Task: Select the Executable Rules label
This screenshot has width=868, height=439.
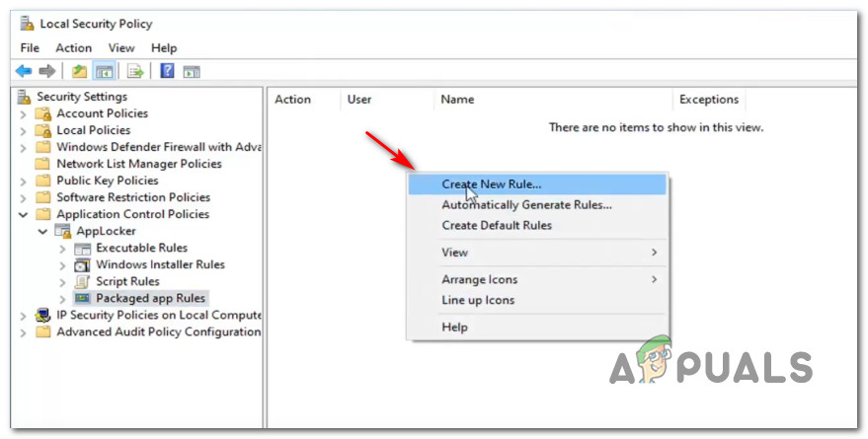Action: [142, 248]
